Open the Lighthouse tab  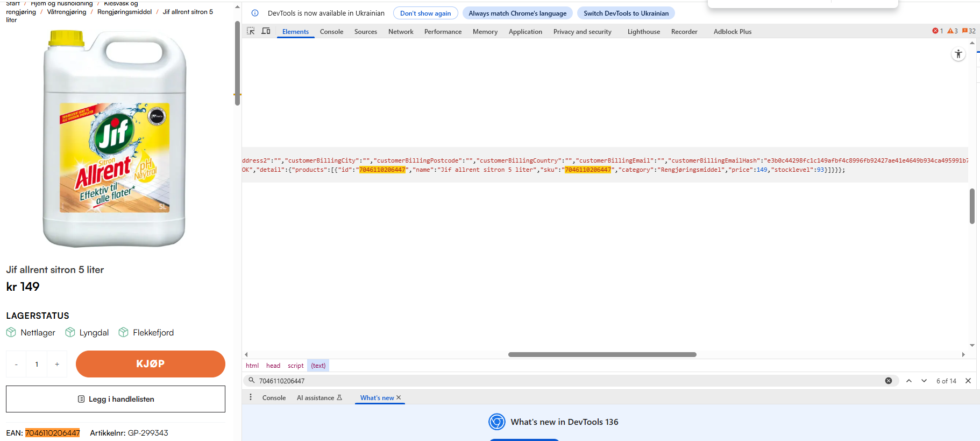644,32
